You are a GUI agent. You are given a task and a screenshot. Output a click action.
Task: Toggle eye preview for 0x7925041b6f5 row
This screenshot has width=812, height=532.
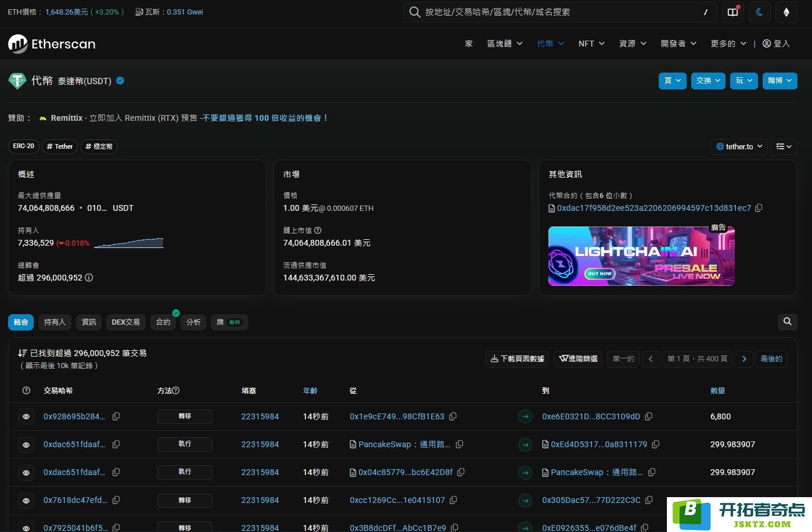[26, 527]
